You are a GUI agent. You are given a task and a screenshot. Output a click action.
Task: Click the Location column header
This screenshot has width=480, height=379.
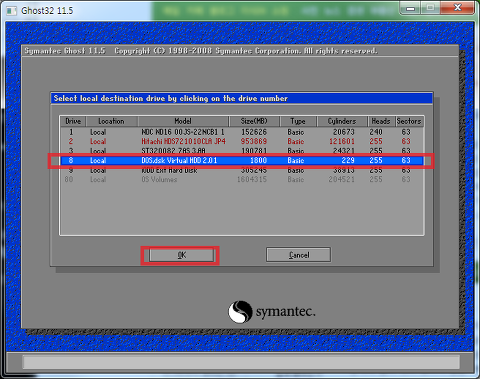pos(111,121)
